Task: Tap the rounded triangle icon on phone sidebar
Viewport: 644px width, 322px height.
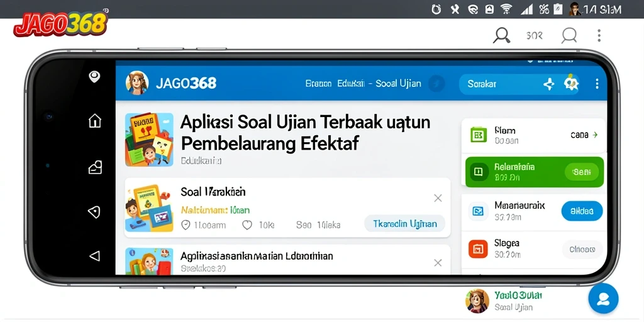Action: [x=94, y=212]
